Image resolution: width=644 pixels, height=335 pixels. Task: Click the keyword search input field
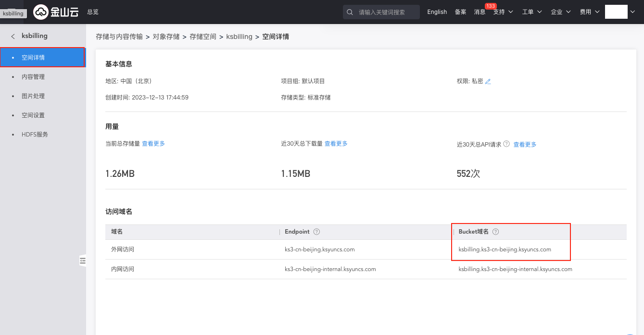pos(386,12)
